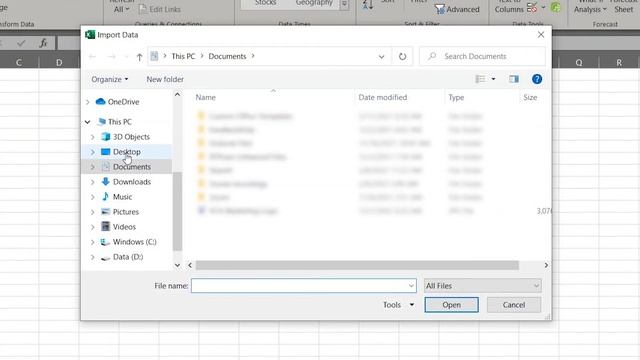Click the Up one level arrow
640x360 pixels.
tap(139, 57)
